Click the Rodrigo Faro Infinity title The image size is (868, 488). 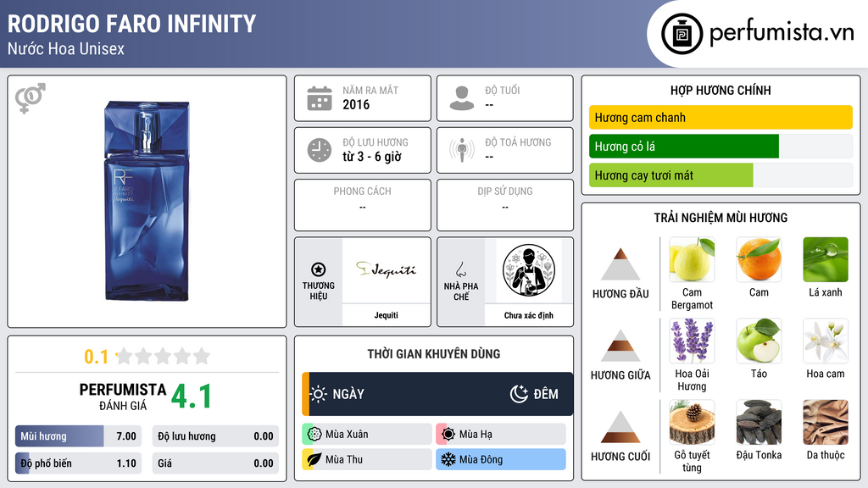(131, 24)
